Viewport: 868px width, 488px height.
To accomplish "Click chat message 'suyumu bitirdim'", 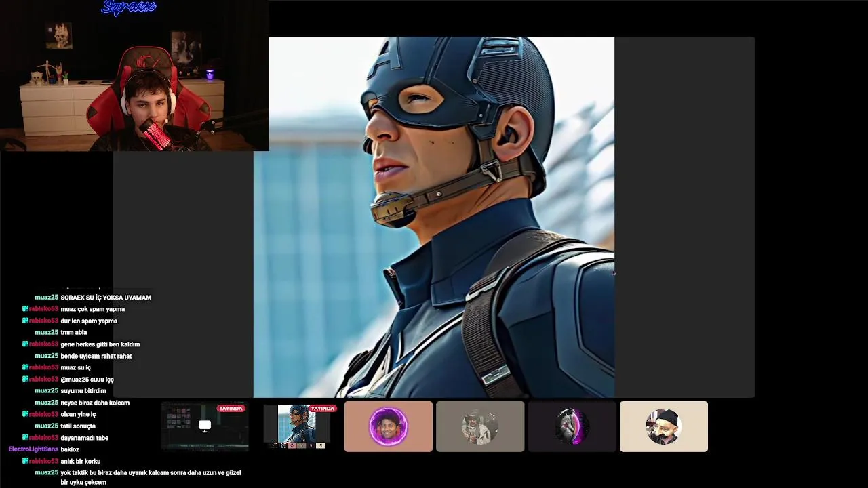I will [x=83, y=391].
